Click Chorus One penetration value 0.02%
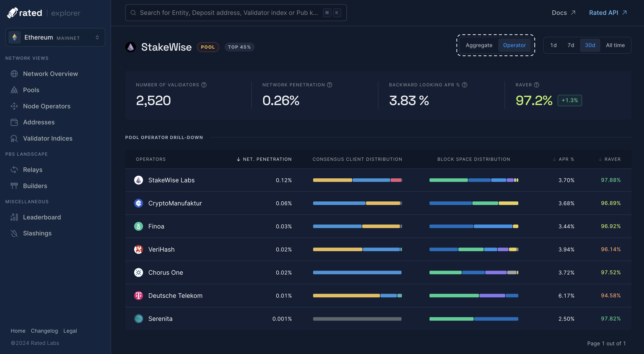The height and width of the screenshot is (354, 644). pos(284,273)
